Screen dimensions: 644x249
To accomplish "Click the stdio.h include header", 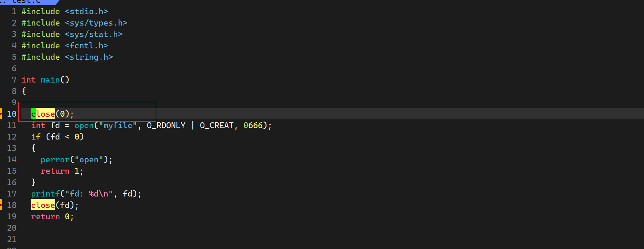I will tap(87, 11).
